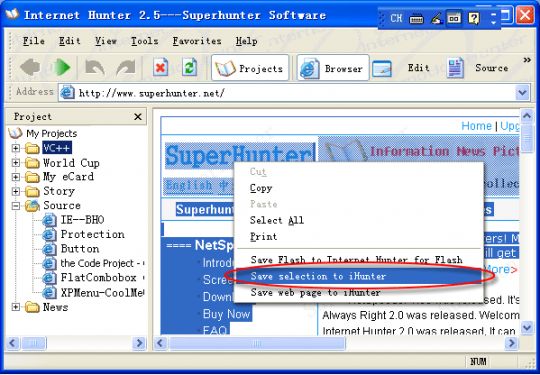This screenshot has height=375, width=540.
Task: Open the Favorites menu
Action: (x=197, y=41)
